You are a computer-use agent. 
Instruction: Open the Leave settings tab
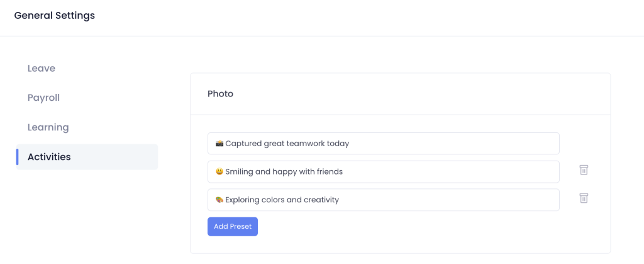pyautogui.click(x=42, y=68)
